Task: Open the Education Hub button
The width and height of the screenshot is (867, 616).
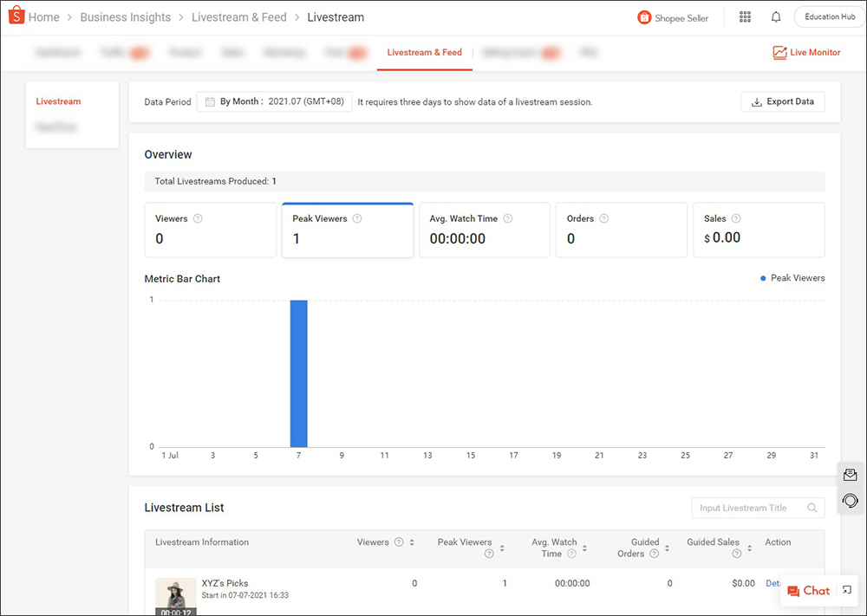Action: (829, 17)
